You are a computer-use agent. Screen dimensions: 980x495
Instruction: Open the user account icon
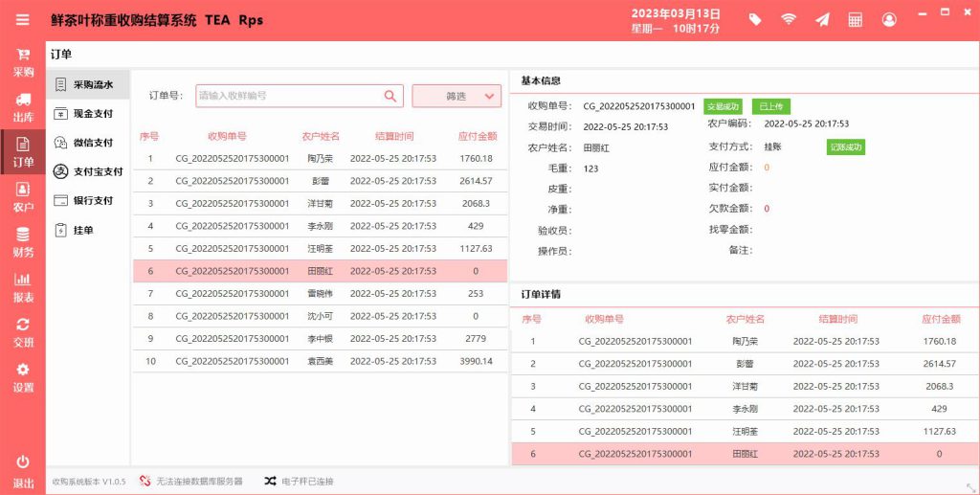(x=889, y=19)
